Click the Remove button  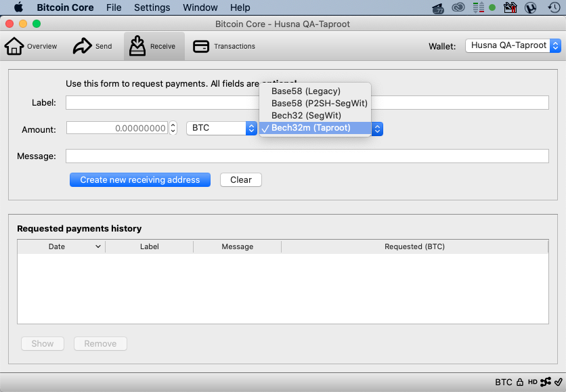100,344
